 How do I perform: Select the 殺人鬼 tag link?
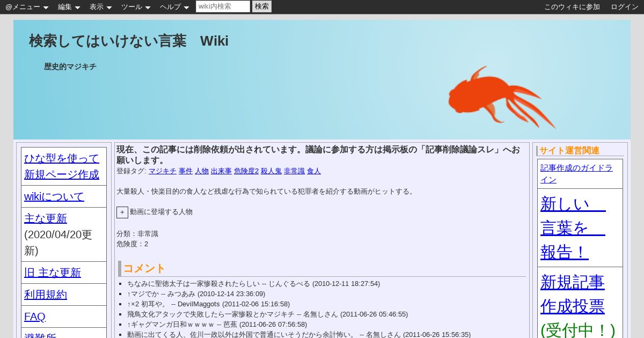(x=271, y=171)
